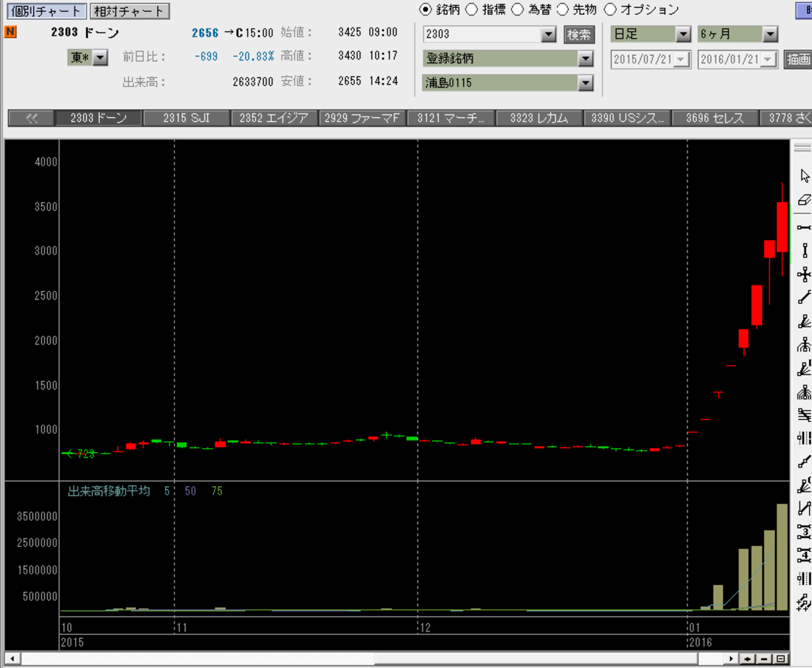Click the << previous tabs button
The image size is (812, 668).
click(31, 118)
